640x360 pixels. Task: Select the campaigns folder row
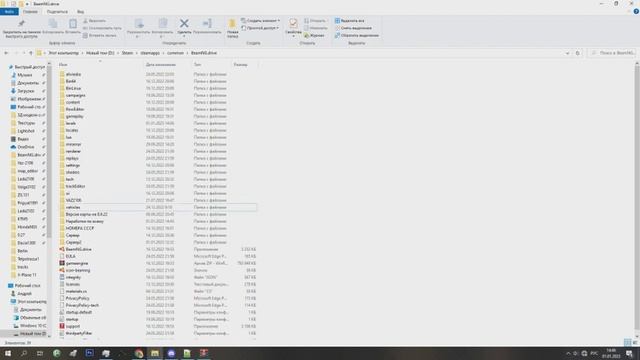158,95
